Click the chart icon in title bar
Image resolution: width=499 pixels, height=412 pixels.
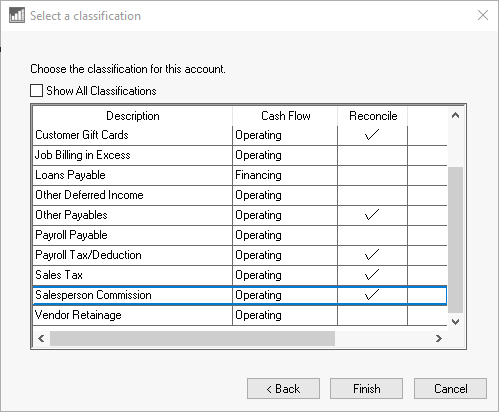(17, 15)
